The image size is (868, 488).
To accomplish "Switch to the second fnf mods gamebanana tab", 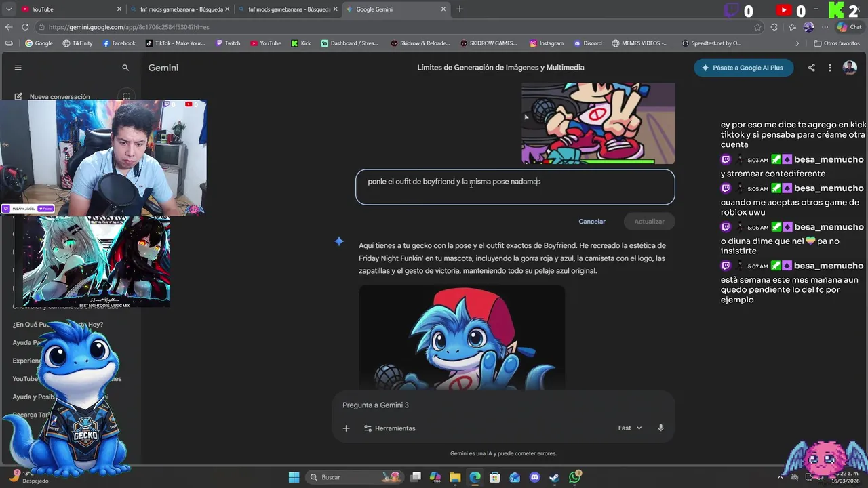I will click(288, 9).
